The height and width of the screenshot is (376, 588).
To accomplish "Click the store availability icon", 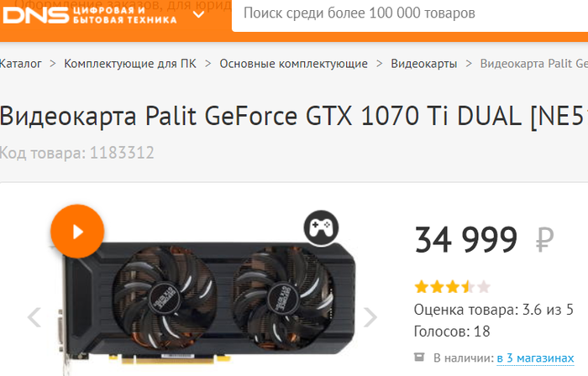I will point(419,357).
